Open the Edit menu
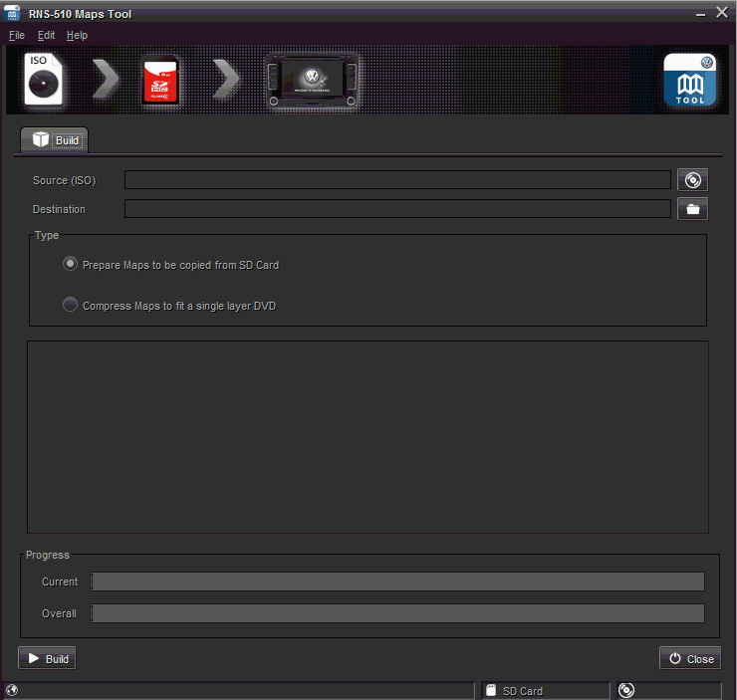The width and height of the screenshot is (737, 700). click(46, 35)
